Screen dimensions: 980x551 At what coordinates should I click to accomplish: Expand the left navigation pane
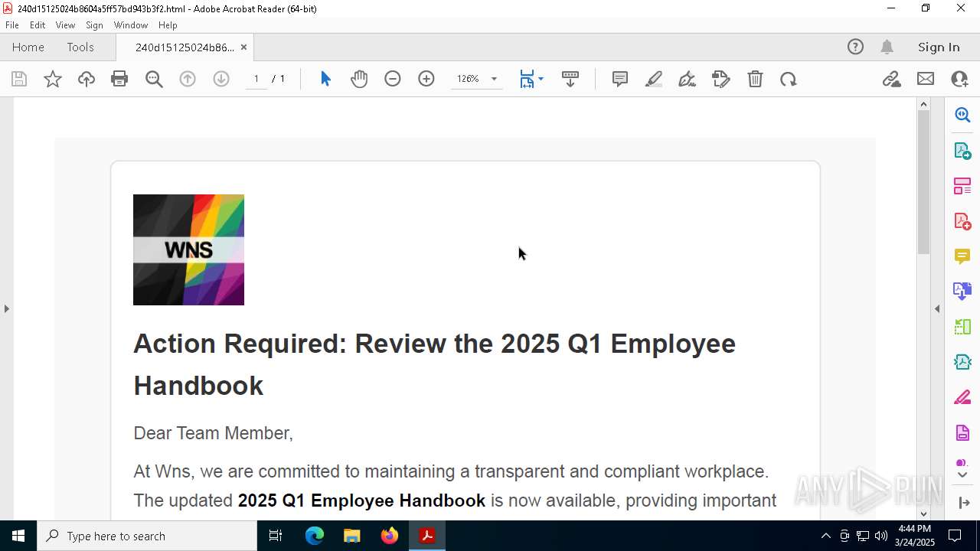click(x=6, y=308)
